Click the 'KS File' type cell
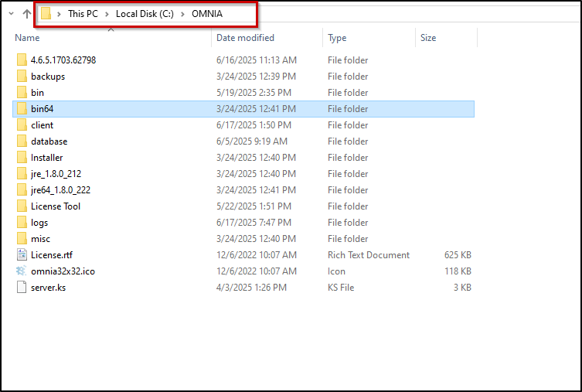582x392 pixels. [341, 288]
